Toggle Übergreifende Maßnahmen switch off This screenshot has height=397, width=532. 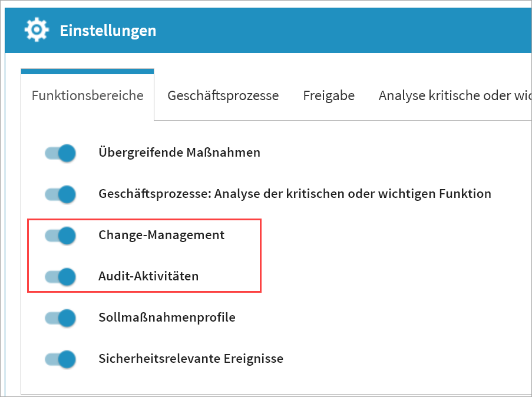pyautogui.click(x=61, y=153)
